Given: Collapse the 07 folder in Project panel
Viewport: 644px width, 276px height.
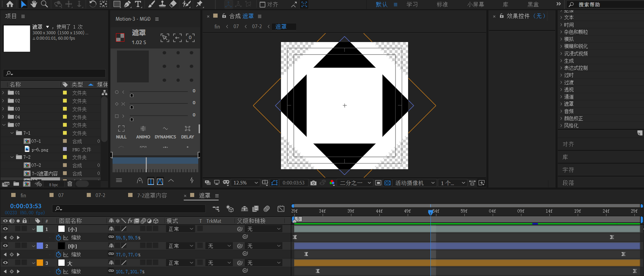Looking at the screenshot, I should 4,125.
